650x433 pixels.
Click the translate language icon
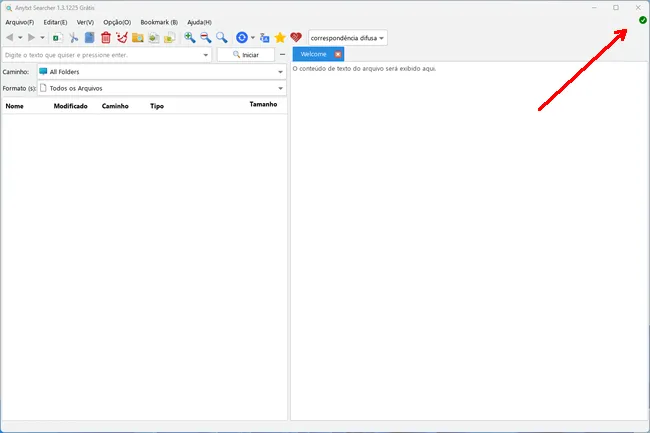point(264,38)
